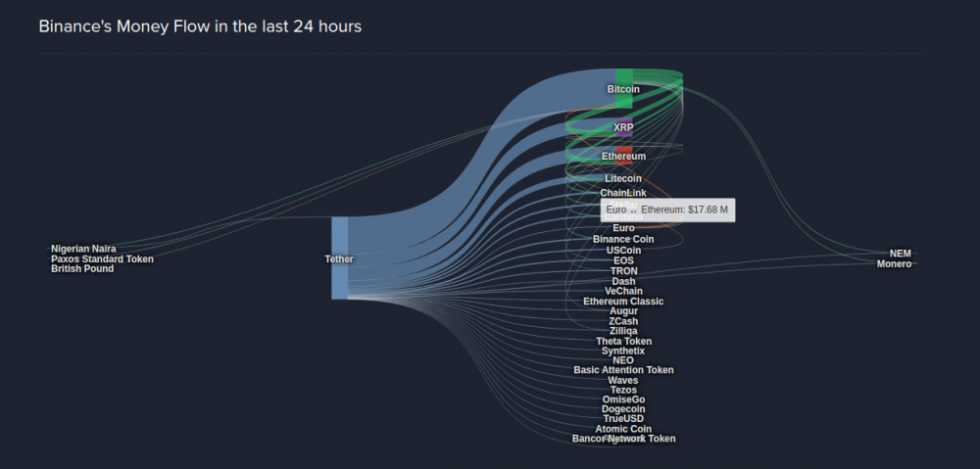This screenshot has width=980, height=469.
Task: Click the chart title about Binance's Money Flow
Action: [200, 26]
